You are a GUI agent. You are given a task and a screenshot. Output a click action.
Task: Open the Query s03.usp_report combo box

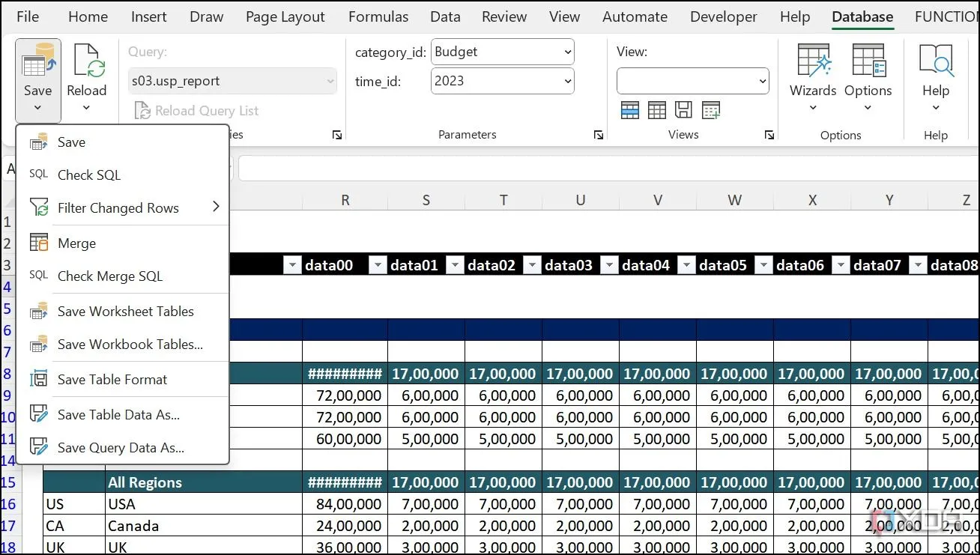point(232,81)
